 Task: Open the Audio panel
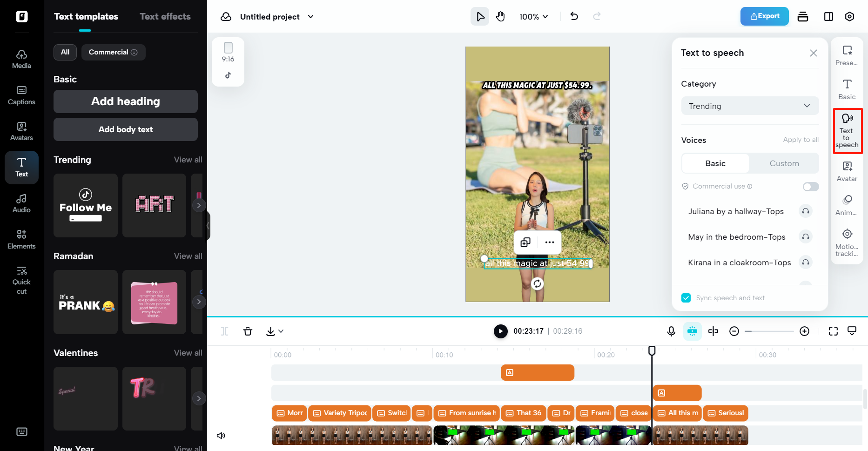click(21, 202)
